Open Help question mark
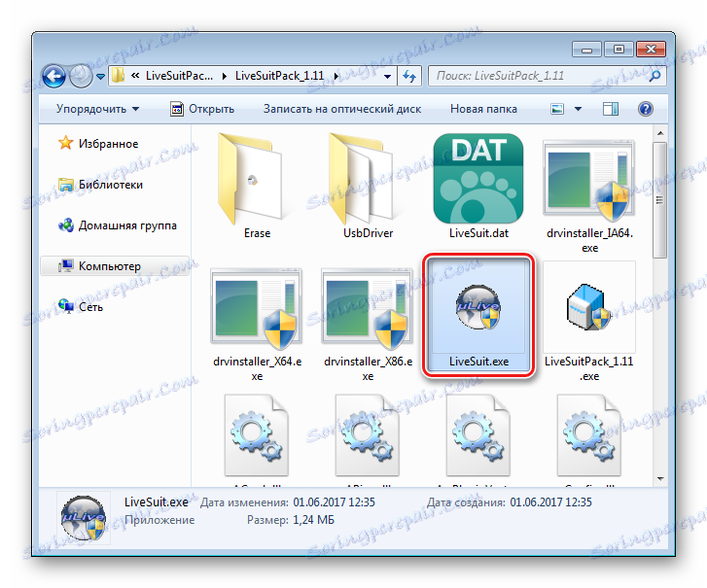The image size is (707, 588). [x=645, y=109]
